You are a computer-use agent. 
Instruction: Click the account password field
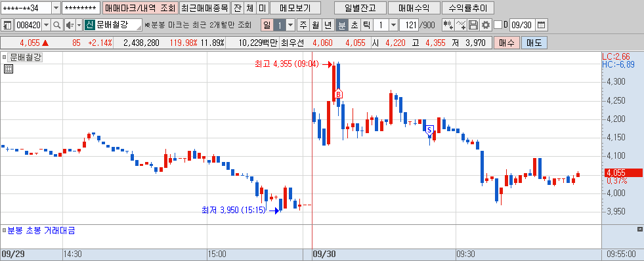[81, 8]
